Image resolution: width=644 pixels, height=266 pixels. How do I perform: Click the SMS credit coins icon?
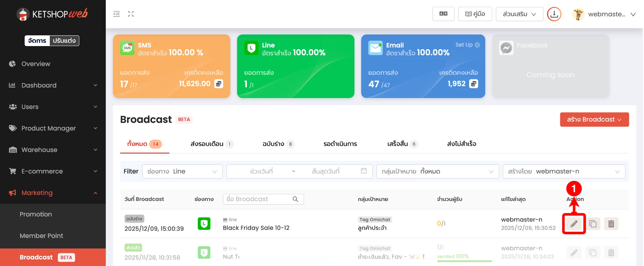pyautogui.click(x=219, y=84)
